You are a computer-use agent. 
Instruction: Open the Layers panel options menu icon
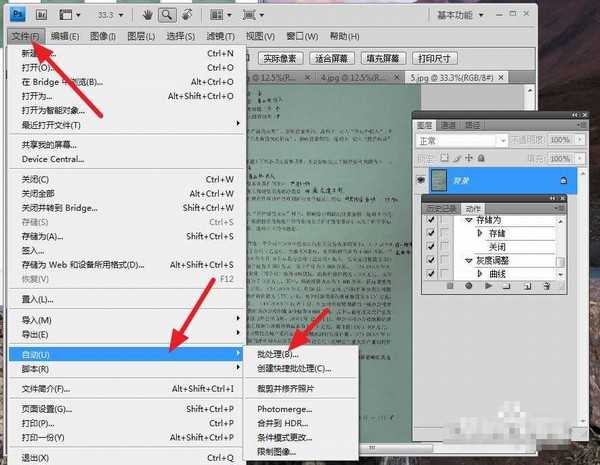click(582, 125)
